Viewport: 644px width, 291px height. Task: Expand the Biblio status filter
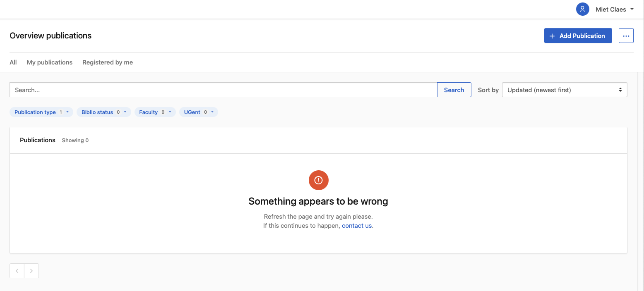click(x=104, y=112)
